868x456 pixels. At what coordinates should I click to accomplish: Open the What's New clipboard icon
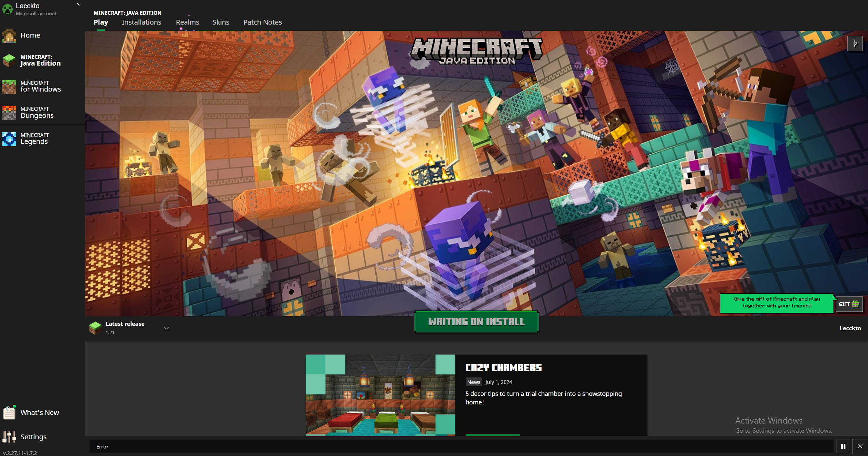9,413
